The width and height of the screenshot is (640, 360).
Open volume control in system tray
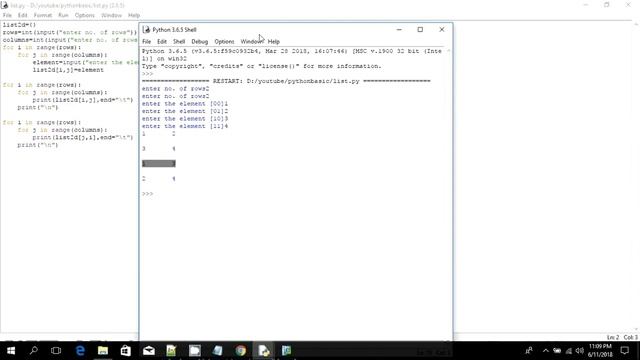point(580,351)
